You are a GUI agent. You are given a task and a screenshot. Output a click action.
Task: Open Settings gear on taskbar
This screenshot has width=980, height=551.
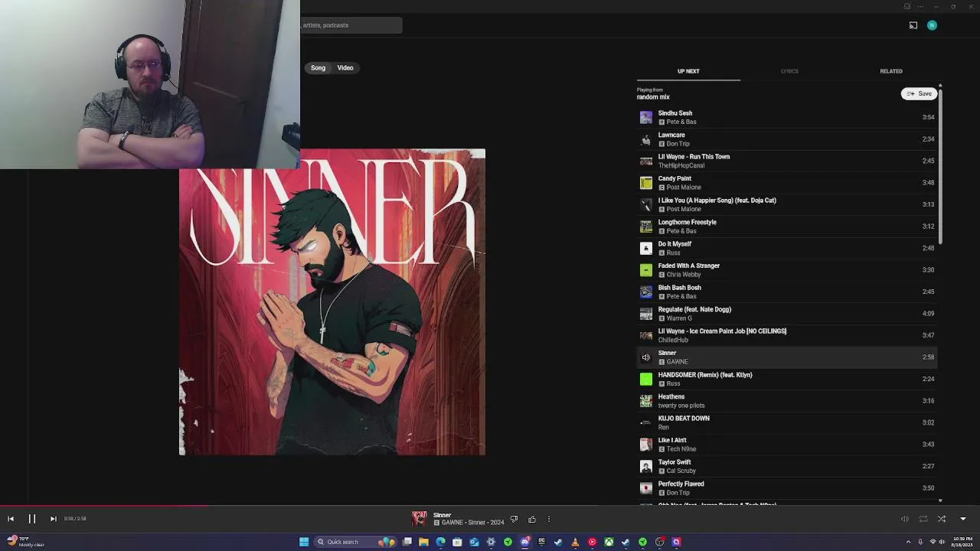click(491, 542)
